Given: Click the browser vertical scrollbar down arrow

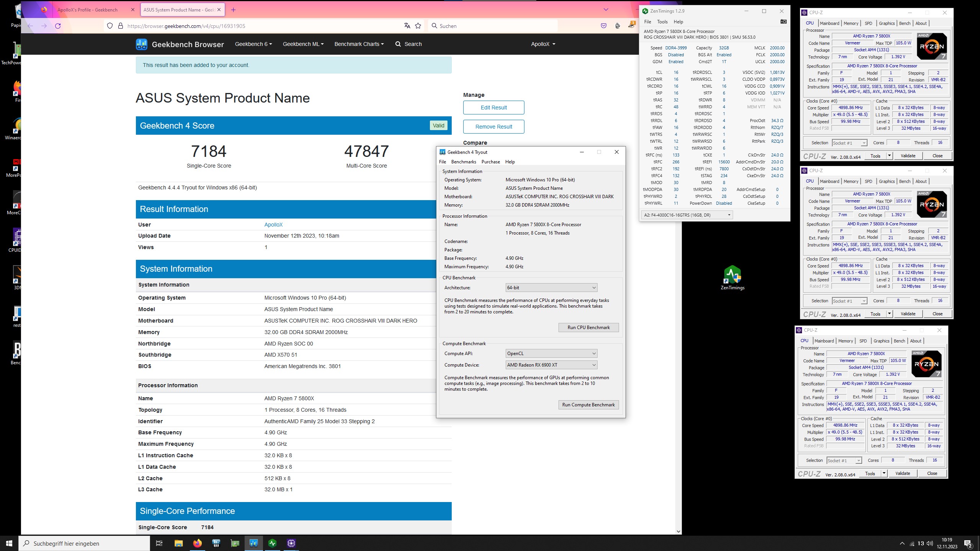Looking at the screenshot, I should coord(678,531).
